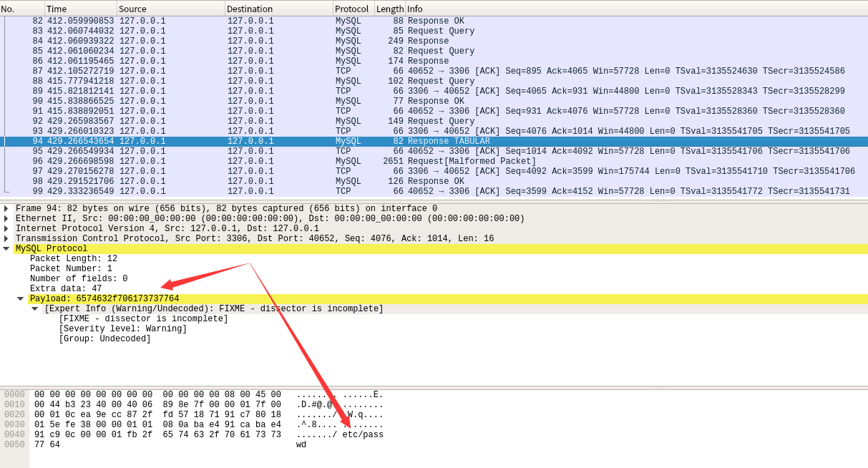Select packet 93 TCP ACK row
Screen dimensions: 868x468
click(x=434, y=132)
